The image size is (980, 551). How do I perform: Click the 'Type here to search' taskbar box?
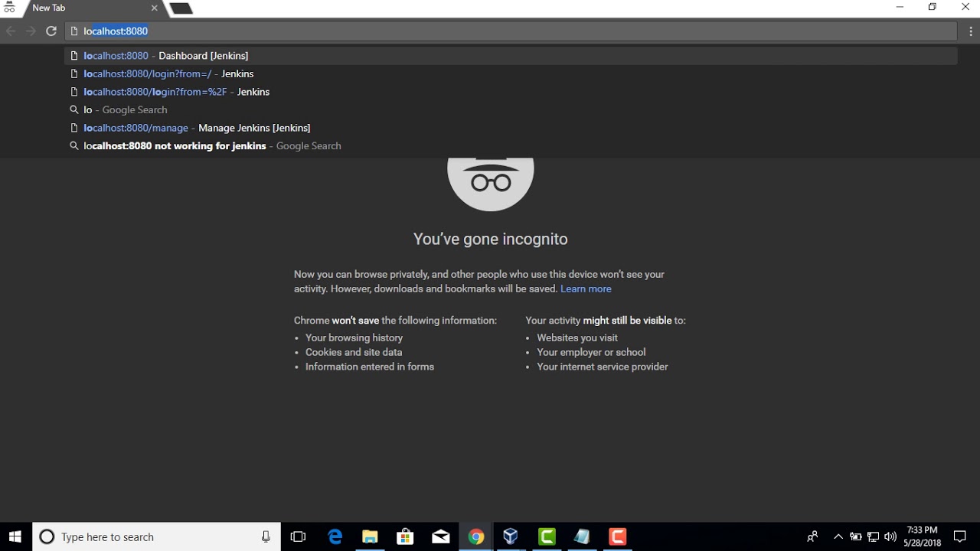pyautogui.click(x=156, y=536)
